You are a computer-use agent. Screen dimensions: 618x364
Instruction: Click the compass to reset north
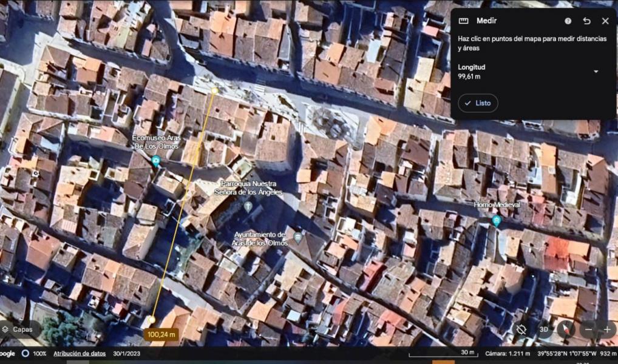566,329
